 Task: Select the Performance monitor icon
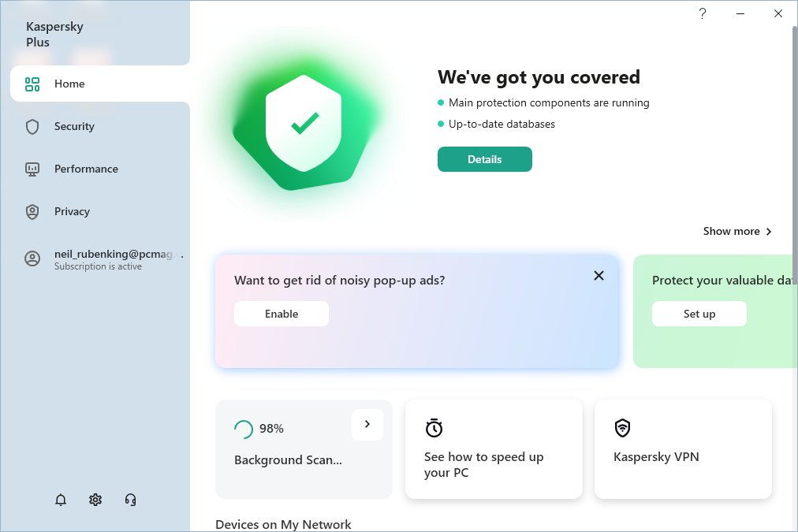tap(32, 169)
